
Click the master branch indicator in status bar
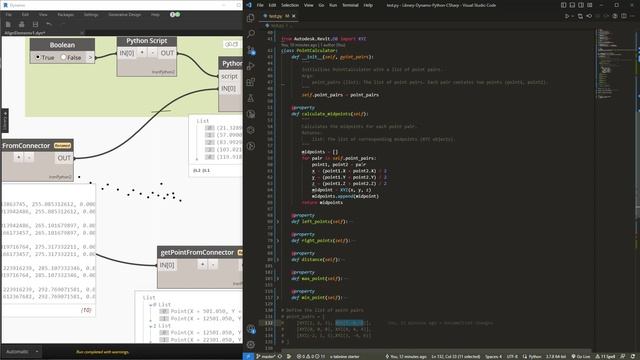point(266,356)
